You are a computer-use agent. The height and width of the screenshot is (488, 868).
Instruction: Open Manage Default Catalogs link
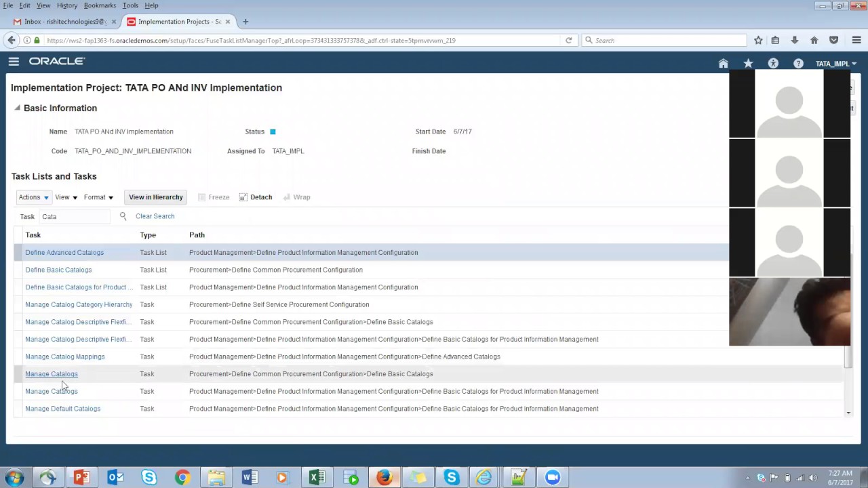[62, 409]
